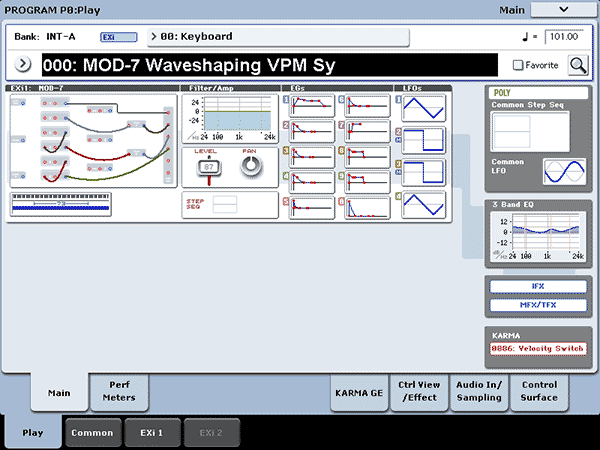Open the Common LFO sine wave display

pyautogui.click(x=563, y=170)
